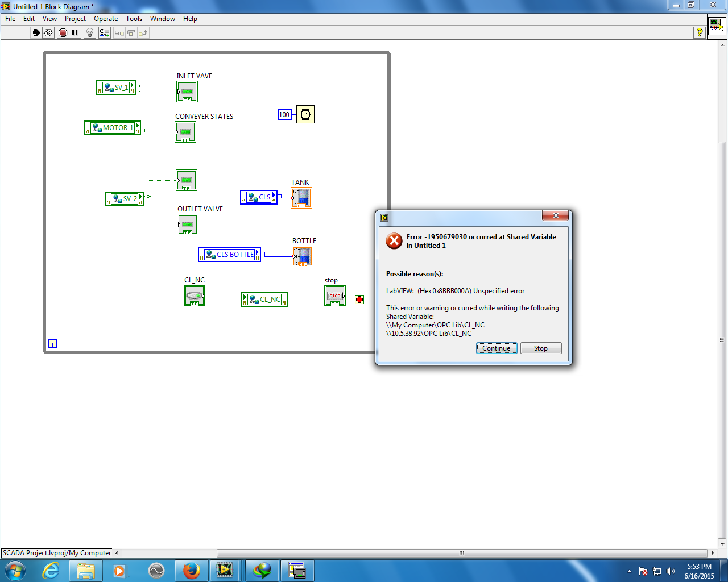Select the SV_2 shared variable node
728x582 pixels.
coord(125,199)
